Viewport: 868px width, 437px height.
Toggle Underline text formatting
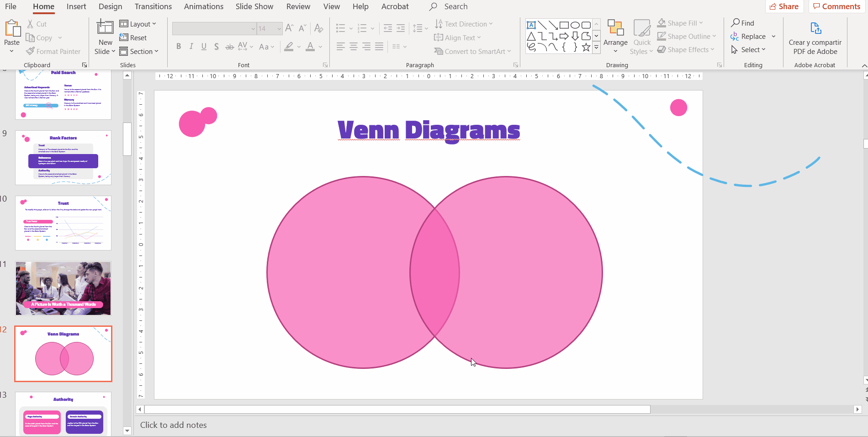coord(204,47)
